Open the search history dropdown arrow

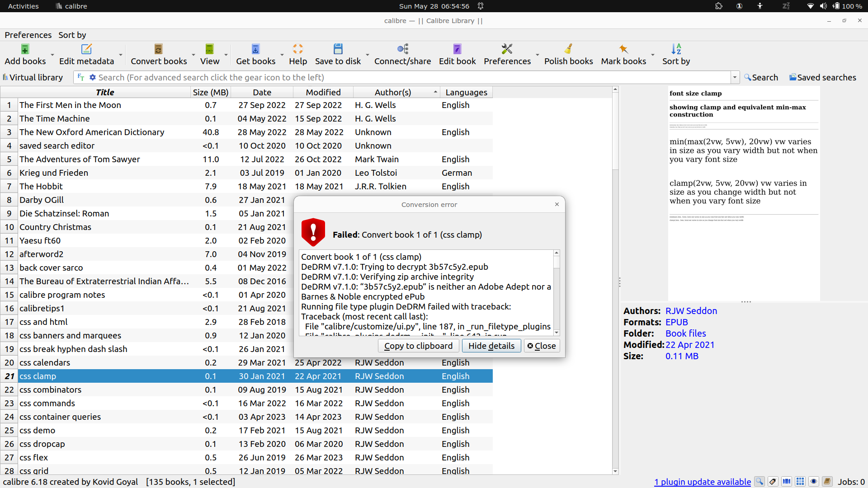[x=735, y=77]
